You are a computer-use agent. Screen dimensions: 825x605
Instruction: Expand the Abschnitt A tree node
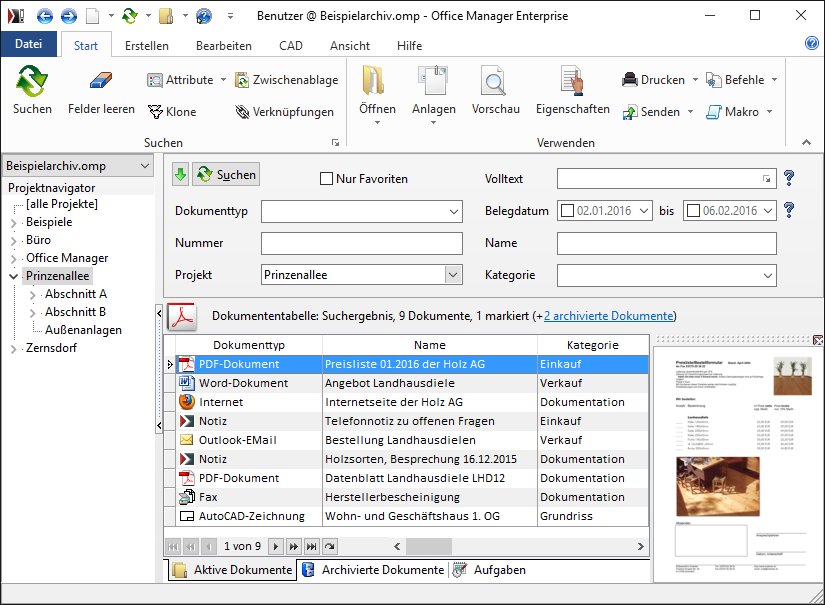tap(33, 294)
